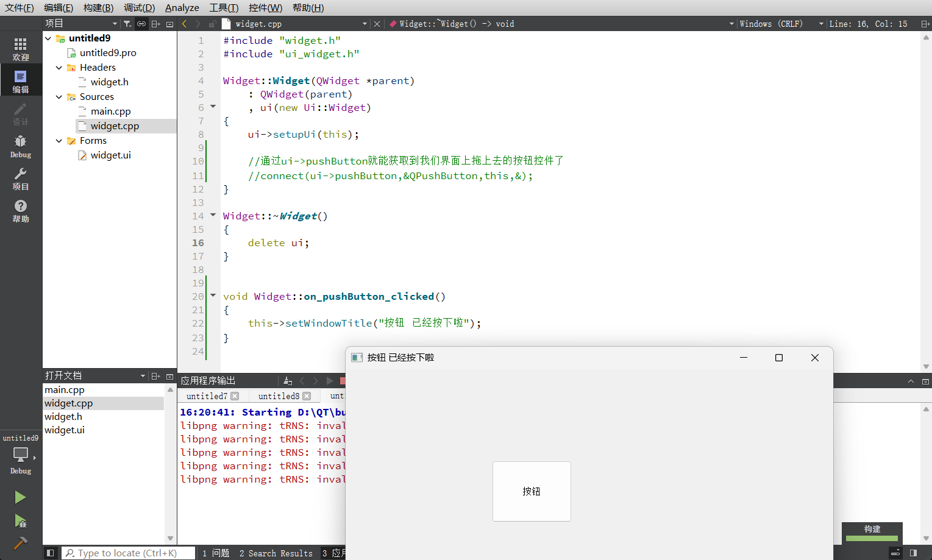Maximize the output pane with the up chevron
Image resolution: width=932 pixels, height=560 pixels.
click(x=911, y=381)
